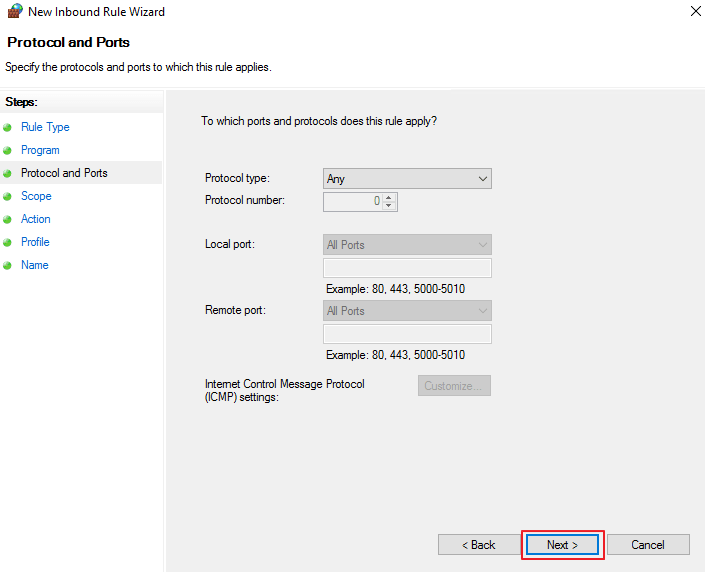
Task: Expand the Local port All Ports dropdown
Action: coord(407,245)
